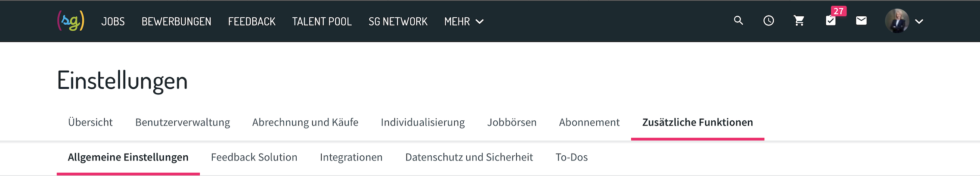Screen dimensions: 980x176
Task: Open the to-do checklist icon with badge 27
Action: click(831, 21)
